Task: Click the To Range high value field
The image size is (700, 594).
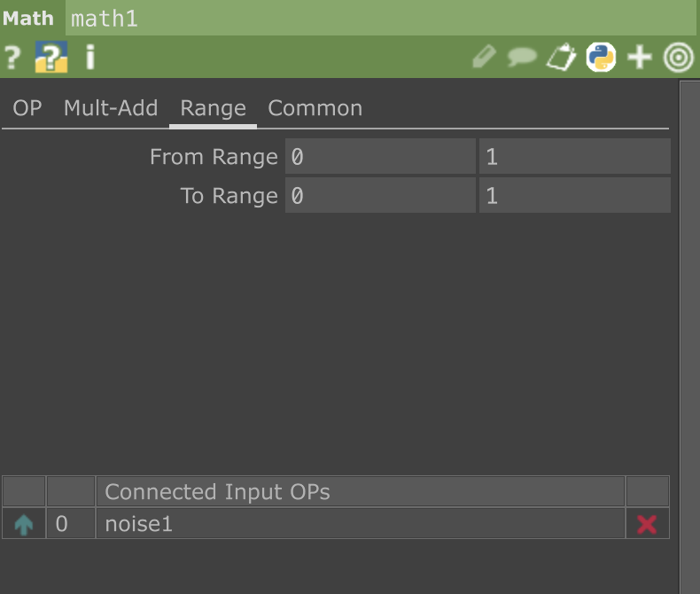Action: (574, 196)
